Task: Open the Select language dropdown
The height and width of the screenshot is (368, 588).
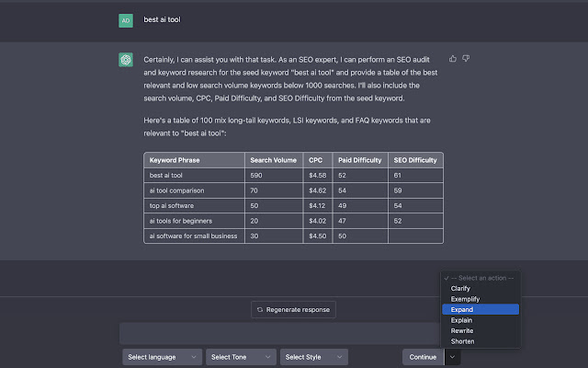Action: coord(162,357)
